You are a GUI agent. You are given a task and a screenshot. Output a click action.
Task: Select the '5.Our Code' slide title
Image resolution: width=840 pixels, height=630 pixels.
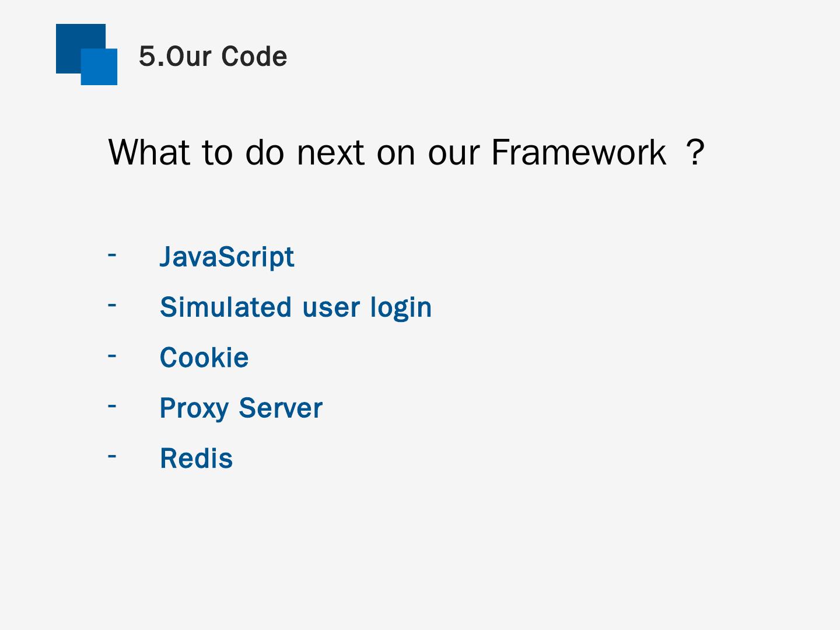point(213,57)
